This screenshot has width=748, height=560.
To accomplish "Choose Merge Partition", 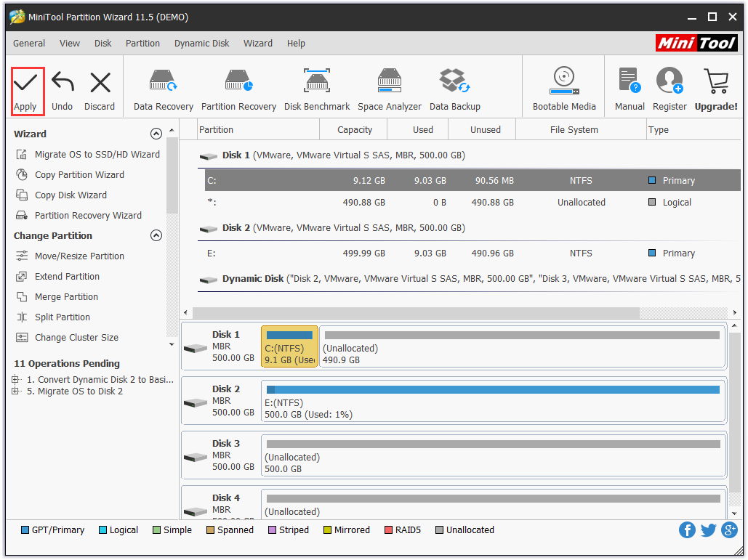I will (x=57, y=297).
